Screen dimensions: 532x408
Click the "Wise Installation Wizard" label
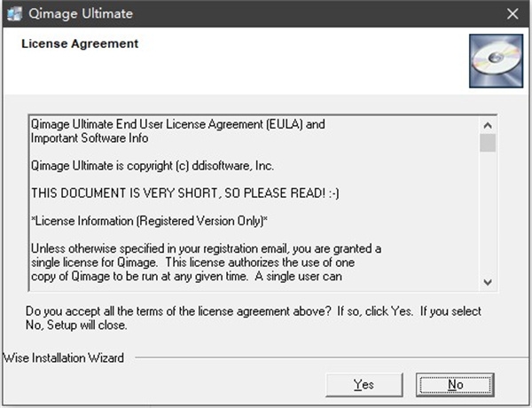coord(64,358)
